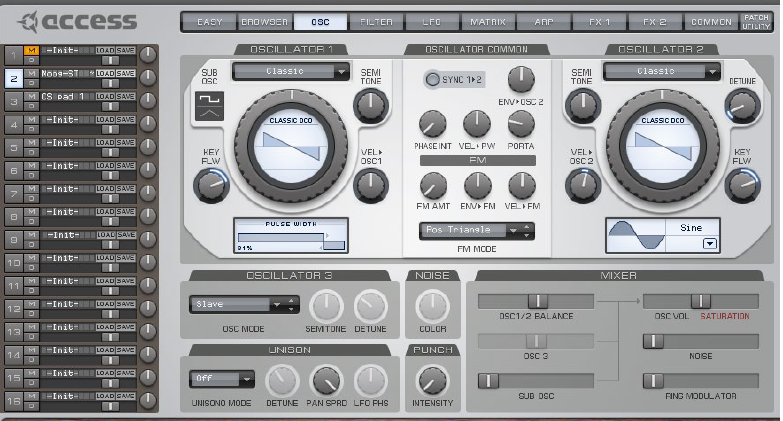Switch to the Filter tab
This screenshot has width=783, height=421.
(x=376, y=22)
